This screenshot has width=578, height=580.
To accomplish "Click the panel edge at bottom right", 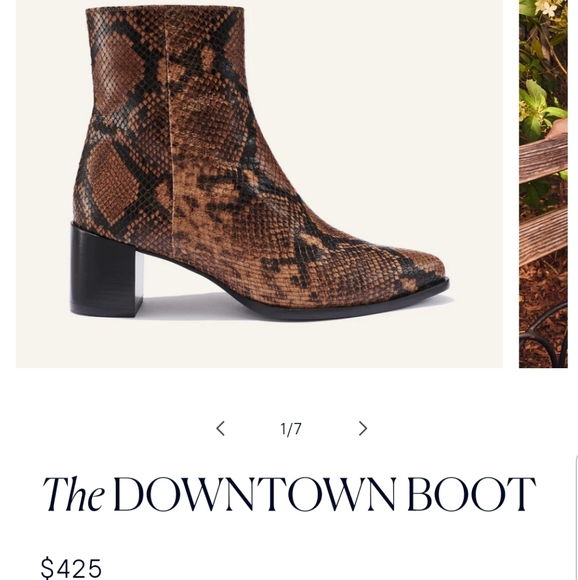I will click(576, 518).
